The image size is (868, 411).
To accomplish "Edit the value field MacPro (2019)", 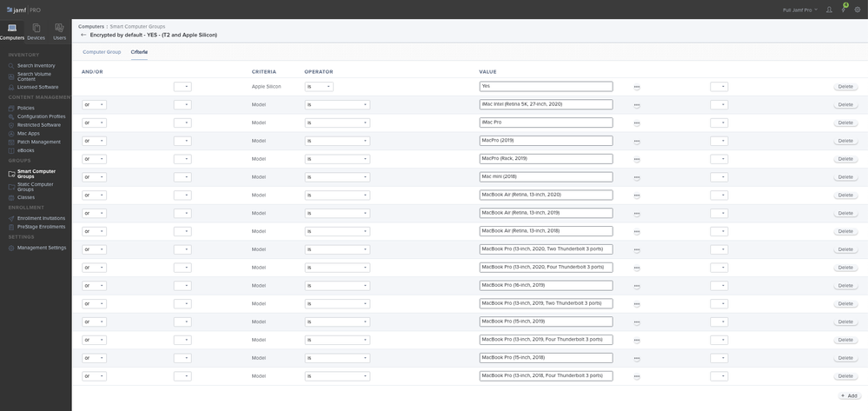I will point(546,141).
